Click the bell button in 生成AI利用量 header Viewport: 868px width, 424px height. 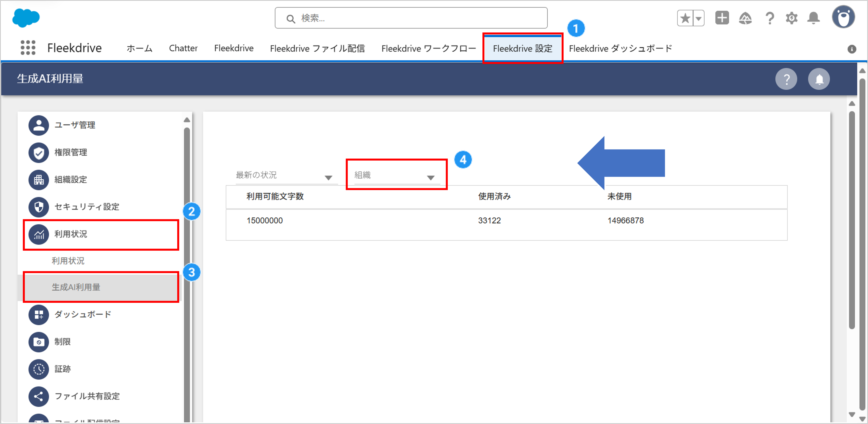[x=819, y=79]
